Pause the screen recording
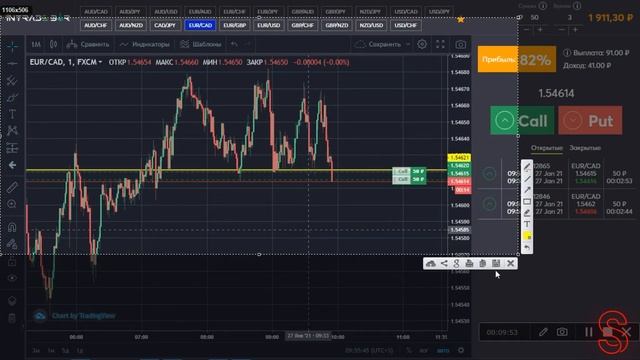The width and height of the screenshot is (640, 360). (x=588, y=332)
